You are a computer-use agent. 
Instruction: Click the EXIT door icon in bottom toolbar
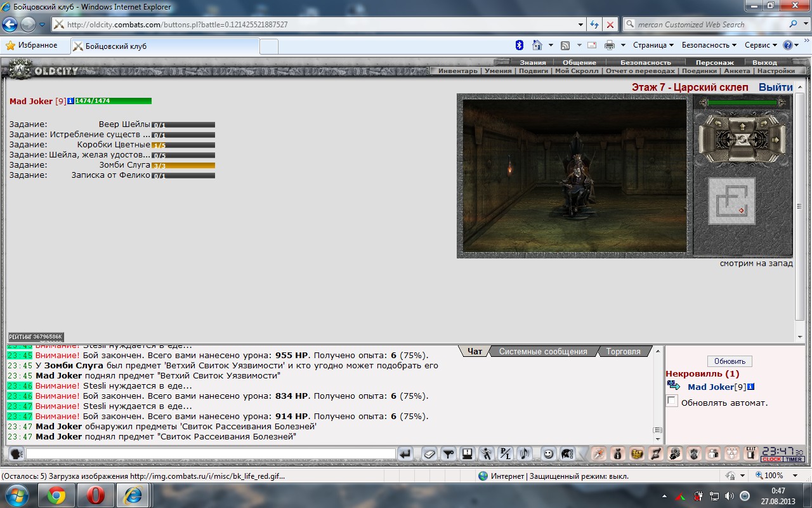pos(751,453)
